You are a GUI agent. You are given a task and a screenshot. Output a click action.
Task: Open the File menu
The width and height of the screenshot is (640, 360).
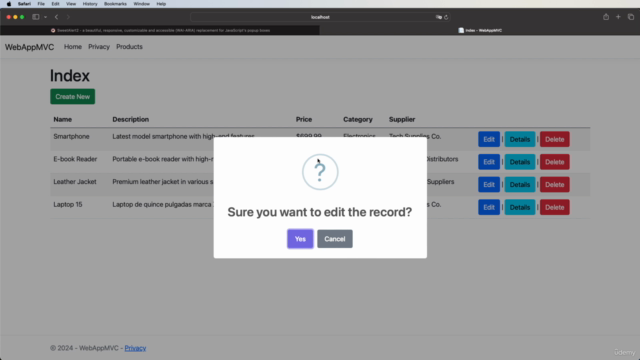[41, 4]
